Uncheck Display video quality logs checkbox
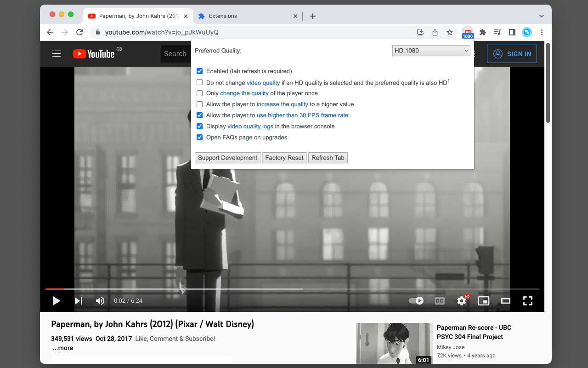Image resolution: width=588 pixels, height=368 pixels. (x=199, y=126)
